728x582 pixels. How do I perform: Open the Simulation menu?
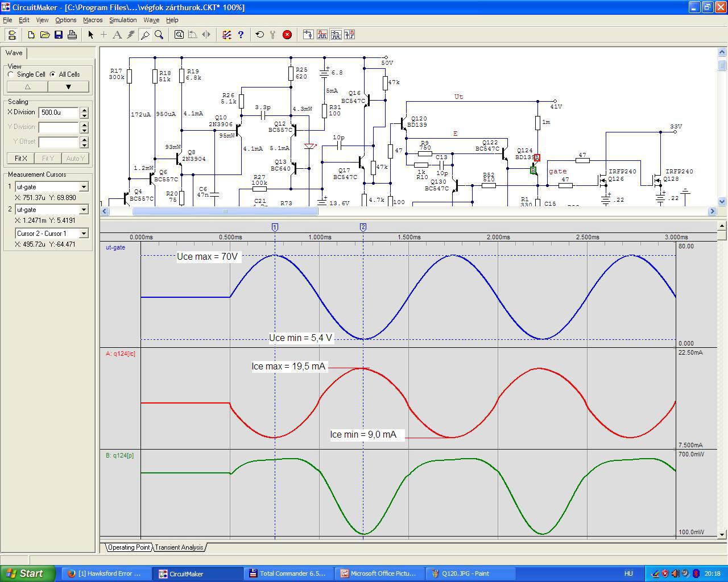pyautogui.click(x=123, y=20)
